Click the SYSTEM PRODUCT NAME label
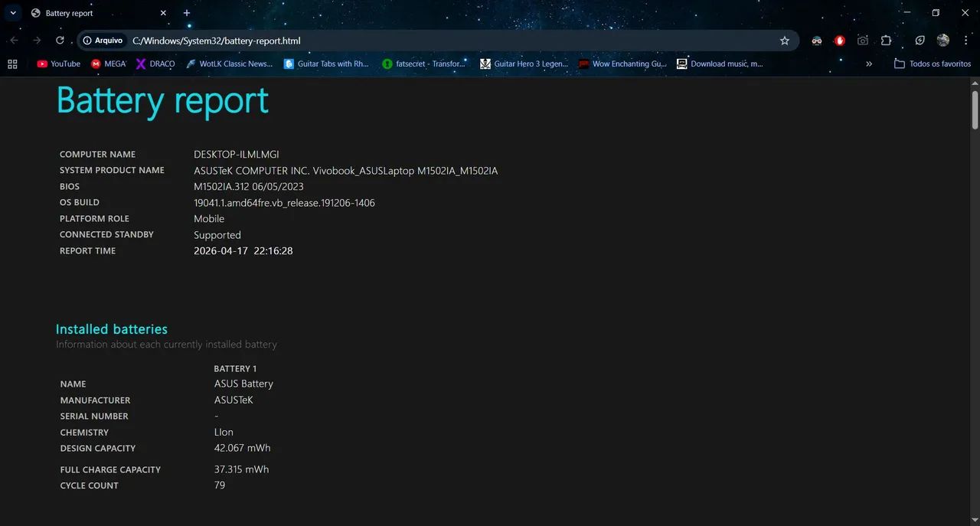Image resolution: width=980 pixels, height=526 pixels. (x=112, y=171)
